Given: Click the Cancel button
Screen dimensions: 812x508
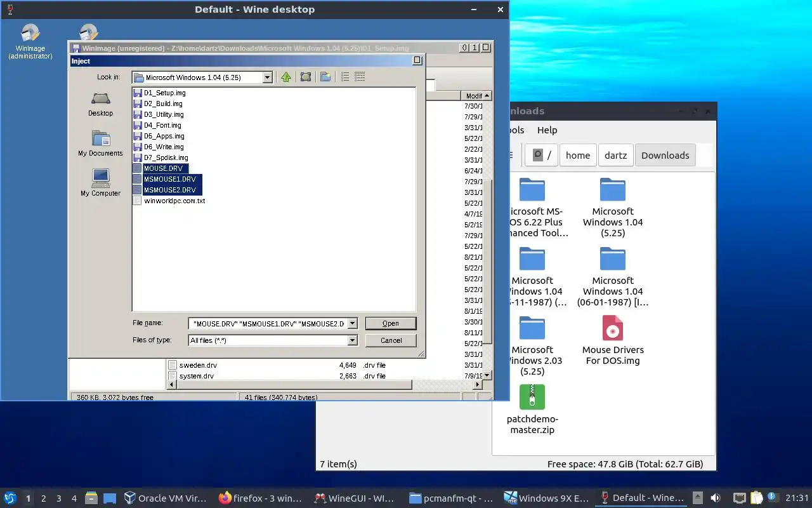Looking at the screenshot, I should point(391,340).
